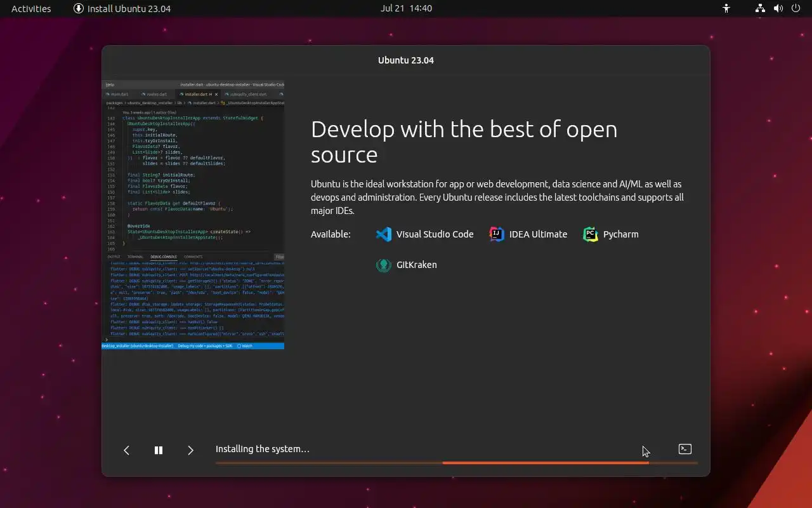This screenshot has height=508, width=812.
Task: Open the installer log terminal icon
Action: pyautogui.click(x=685, y=449)
